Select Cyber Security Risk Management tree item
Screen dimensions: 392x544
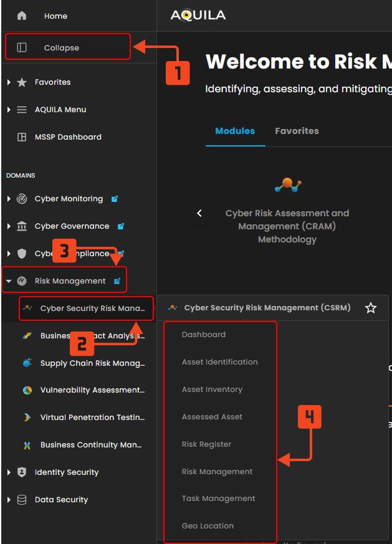pos(92,308)
